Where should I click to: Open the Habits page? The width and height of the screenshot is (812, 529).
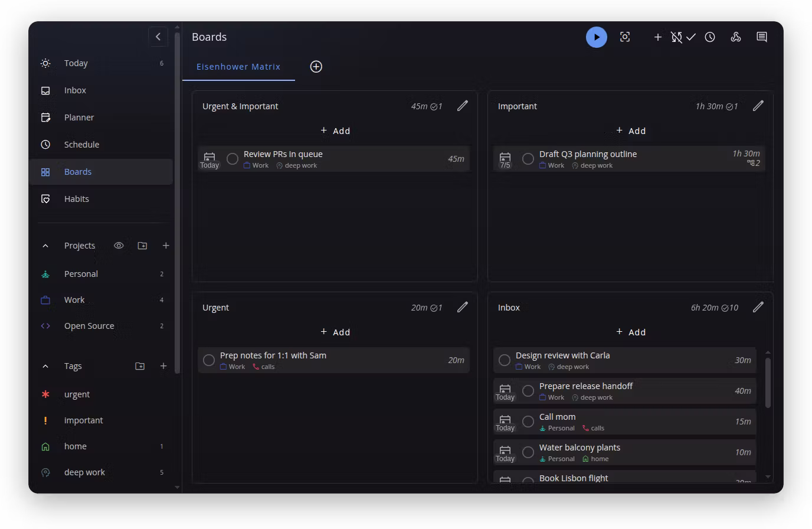[101, 199]
